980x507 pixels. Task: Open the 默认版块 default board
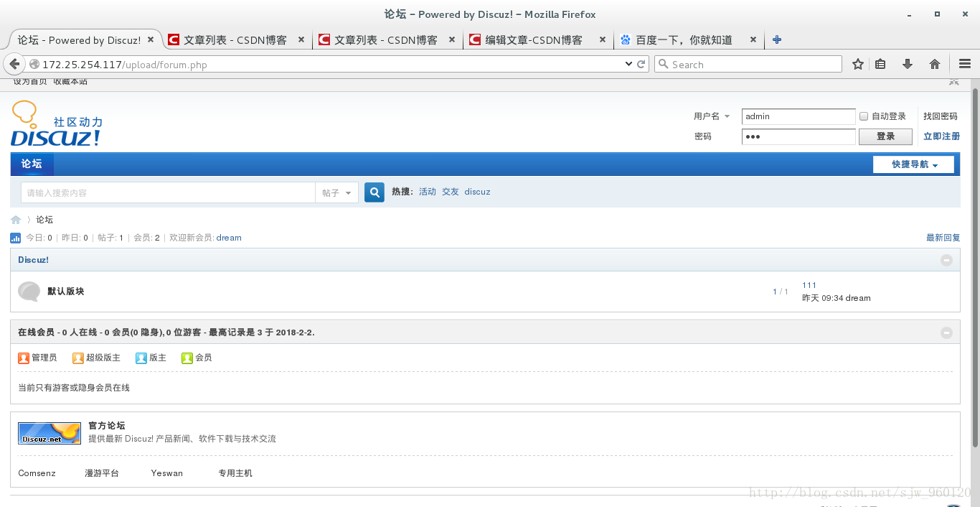tap(66, 291)
